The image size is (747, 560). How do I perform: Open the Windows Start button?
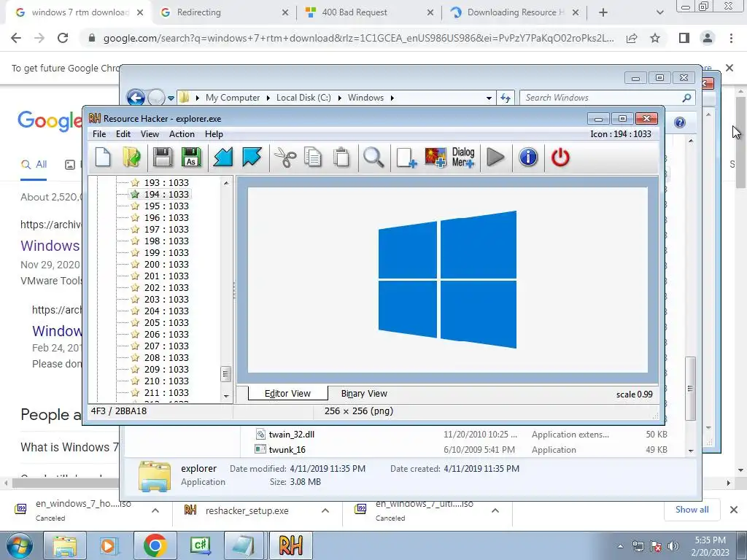(x=18, y=545)
